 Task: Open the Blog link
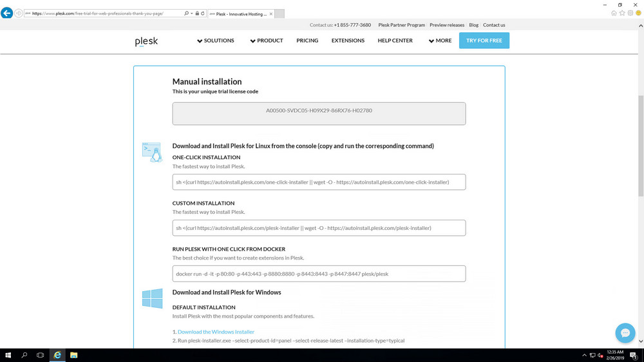(x=473, y=25)
